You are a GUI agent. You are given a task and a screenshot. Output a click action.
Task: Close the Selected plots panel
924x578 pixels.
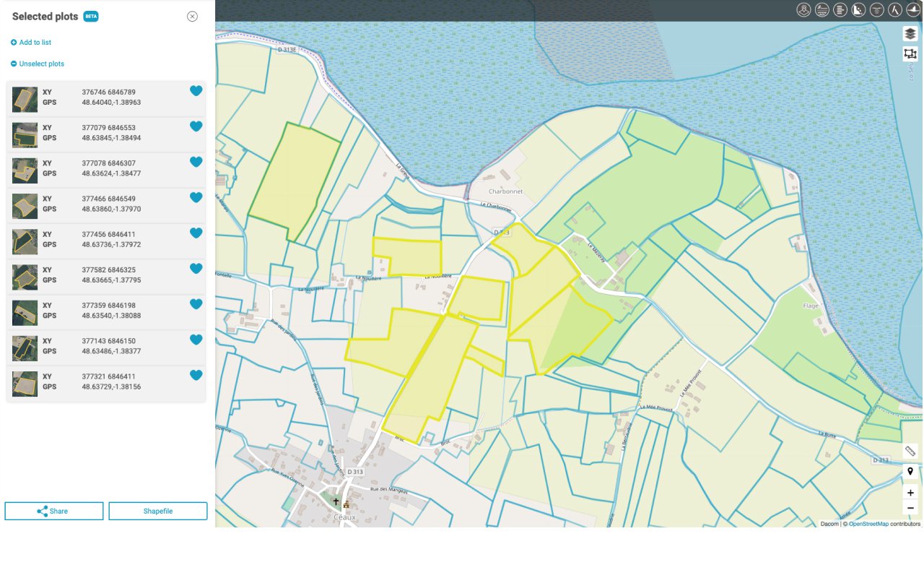click(x=192, y=17)
